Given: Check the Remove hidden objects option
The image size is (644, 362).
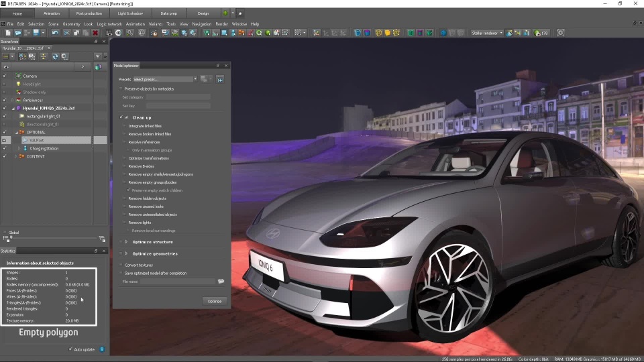Looking at the screenshot, I should point(125,198).
